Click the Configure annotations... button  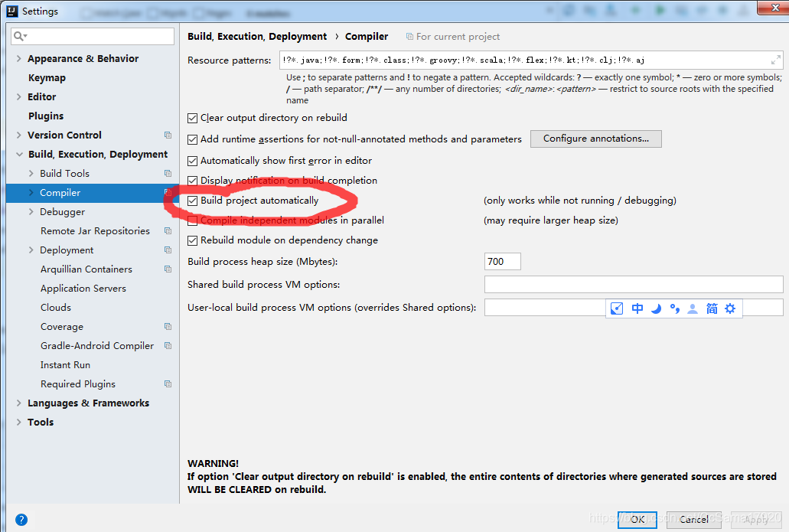[x=596, y=139]
